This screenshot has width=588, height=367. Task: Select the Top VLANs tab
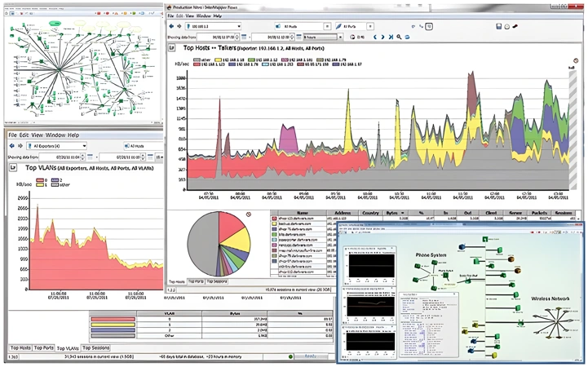coord(68,348)
